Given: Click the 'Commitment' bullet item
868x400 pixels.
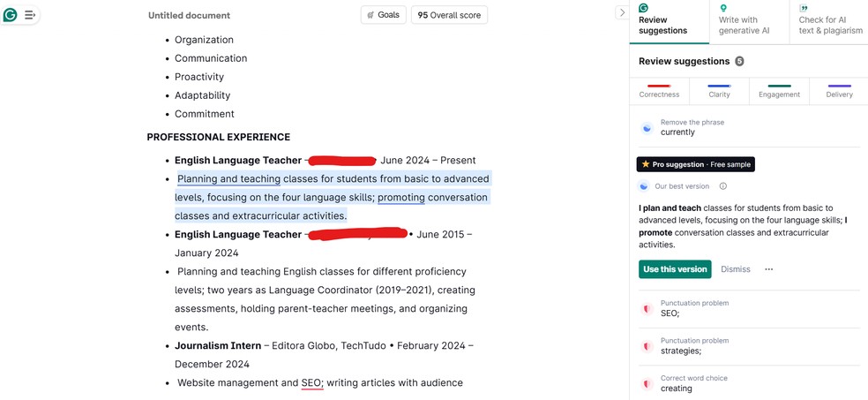Looking at the screenshot, I should 205,114.
